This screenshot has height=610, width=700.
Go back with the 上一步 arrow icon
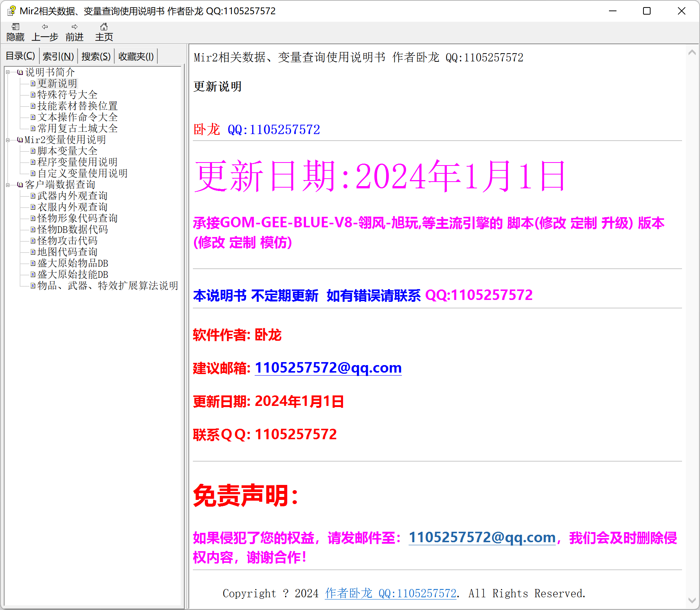[x=45, y=27]
